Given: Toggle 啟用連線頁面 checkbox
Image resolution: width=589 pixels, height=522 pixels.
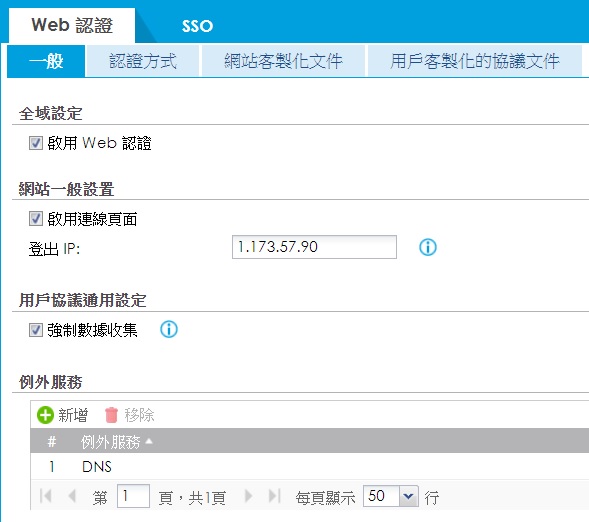Looking at the screenshot, I should (36, 219).
